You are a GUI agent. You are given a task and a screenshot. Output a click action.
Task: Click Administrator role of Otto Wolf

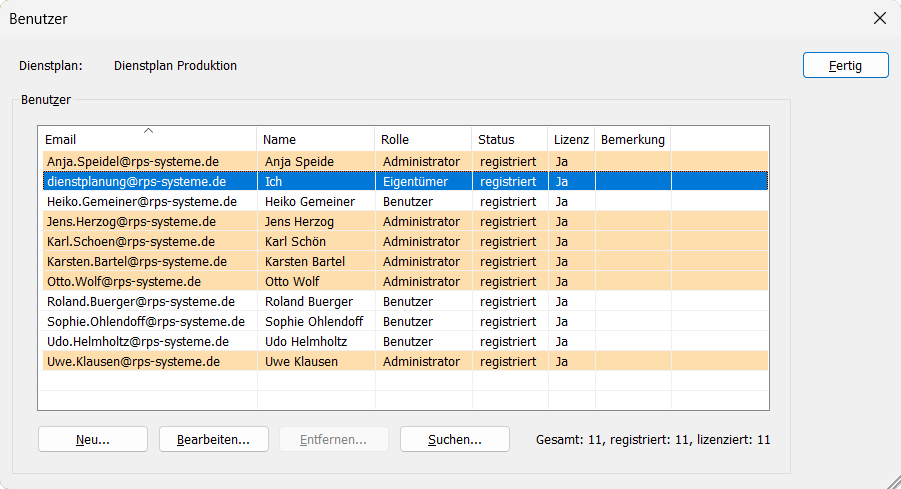point(423,282)
